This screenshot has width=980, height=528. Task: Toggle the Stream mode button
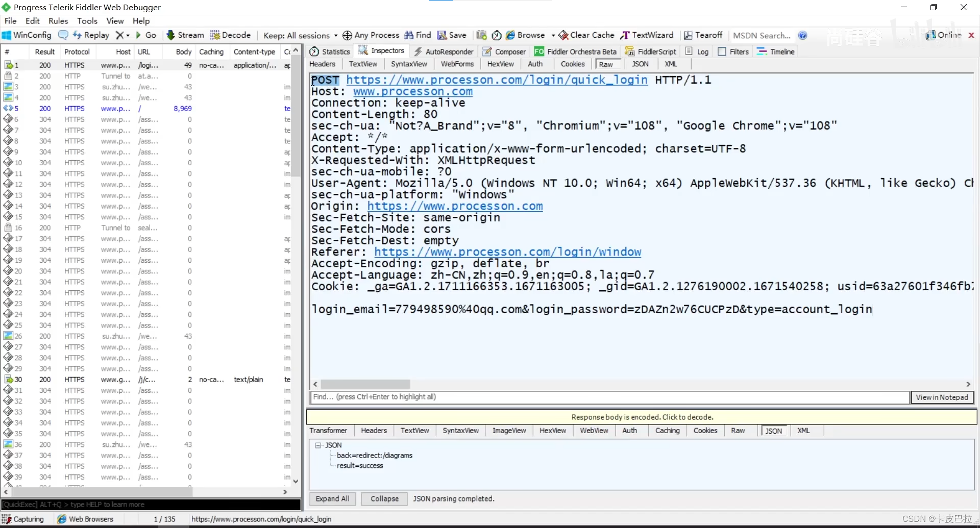tap(185, 35)
